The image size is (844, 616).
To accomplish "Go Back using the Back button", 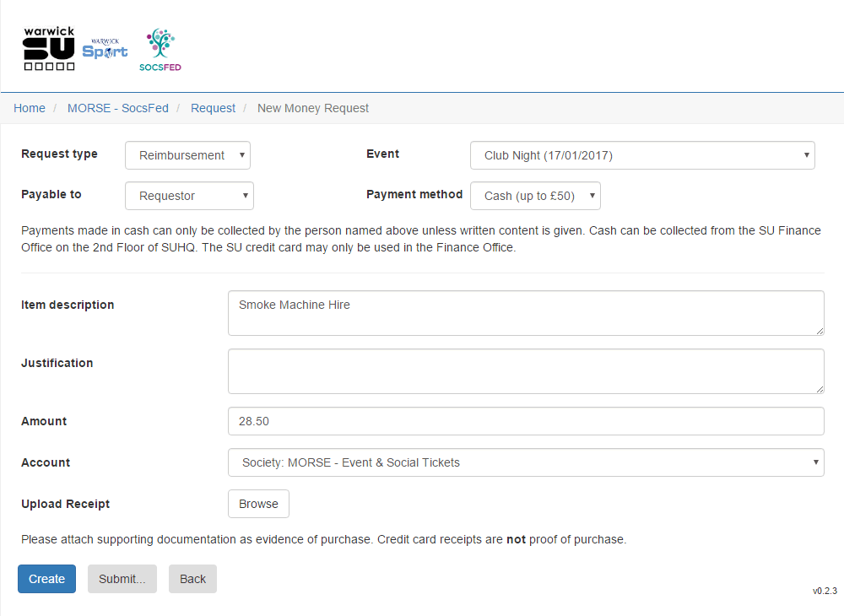I will (x=192, y=579).
